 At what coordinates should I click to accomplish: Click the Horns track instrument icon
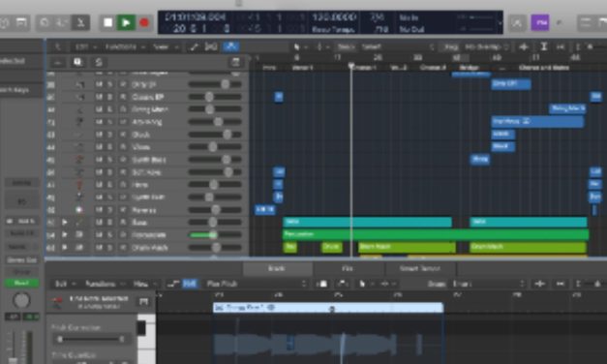coord(80,185)
